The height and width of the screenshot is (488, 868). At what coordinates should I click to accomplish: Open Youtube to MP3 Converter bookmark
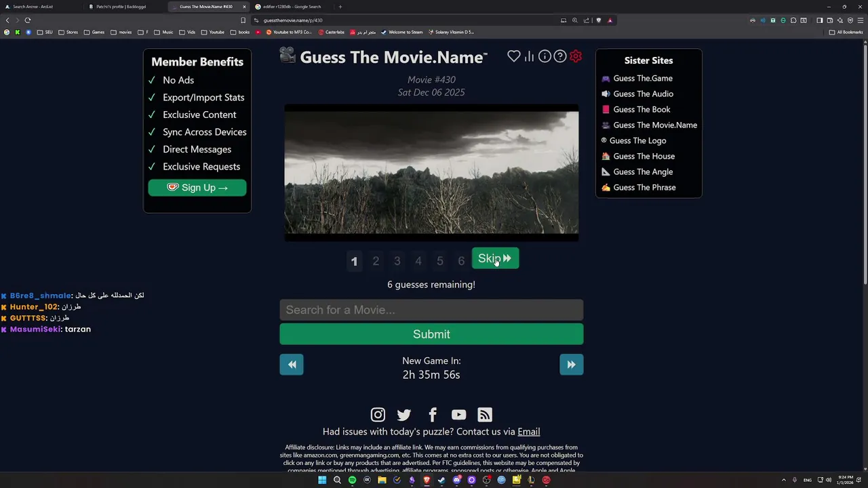pyautogui.click(x=289, y=32)
